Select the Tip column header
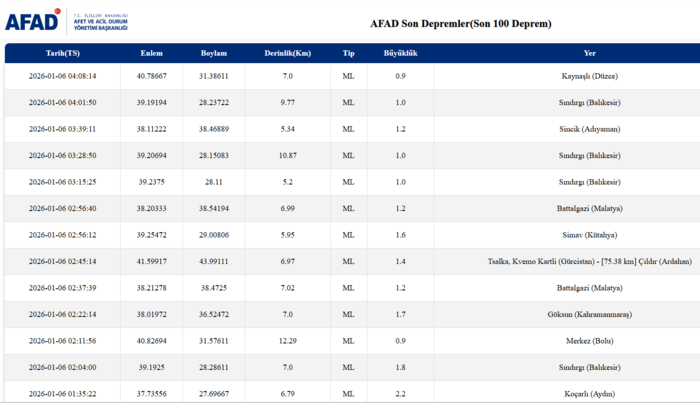The height and width of the screenshot is (403, 700). click(x=348, y=53)
